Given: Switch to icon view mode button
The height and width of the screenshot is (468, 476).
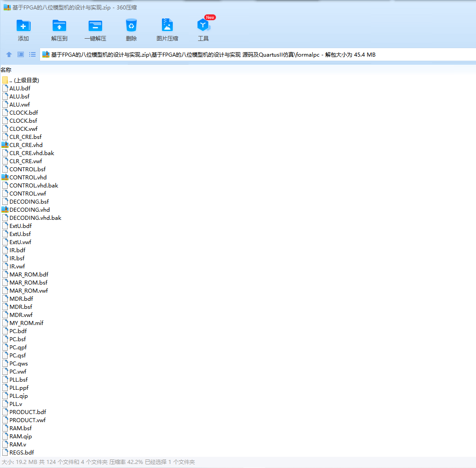Looking at the screenshot, I should [21, 54].
